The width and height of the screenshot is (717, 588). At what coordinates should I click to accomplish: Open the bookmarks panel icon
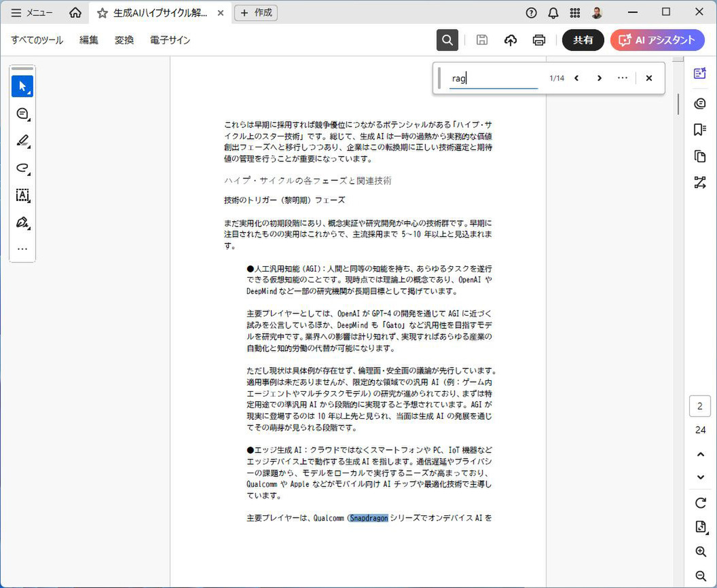pyautogui.click(x=699, y=130)
